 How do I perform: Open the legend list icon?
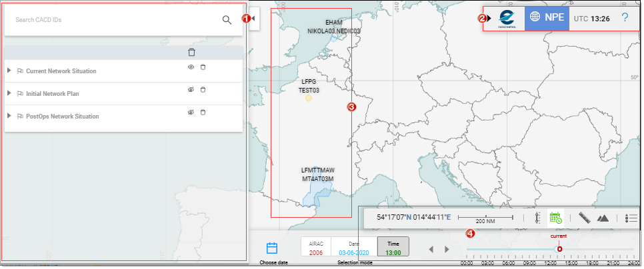click(x=632, y=217)
